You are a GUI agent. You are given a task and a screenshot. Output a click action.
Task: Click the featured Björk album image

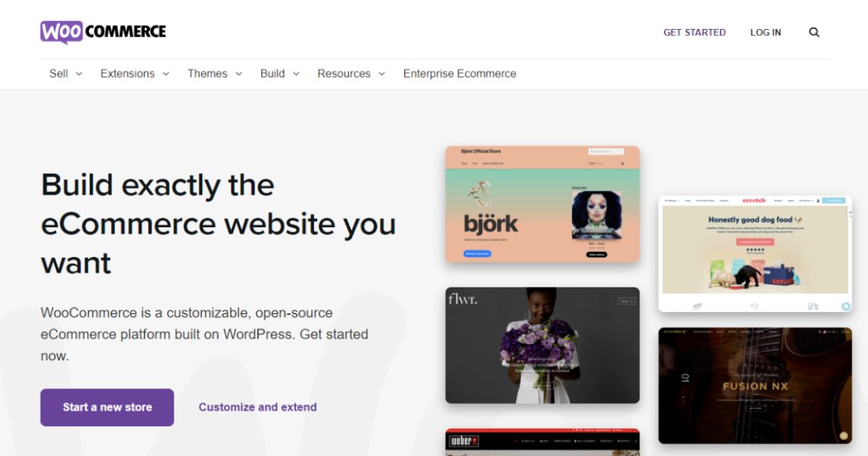click(598, 215)
